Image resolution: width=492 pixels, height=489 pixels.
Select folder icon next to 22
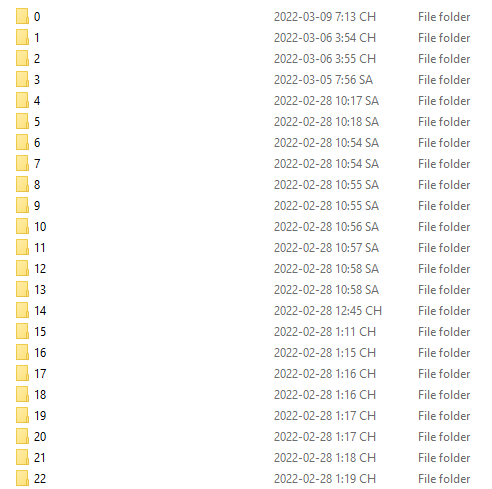(x=22, y=479)
